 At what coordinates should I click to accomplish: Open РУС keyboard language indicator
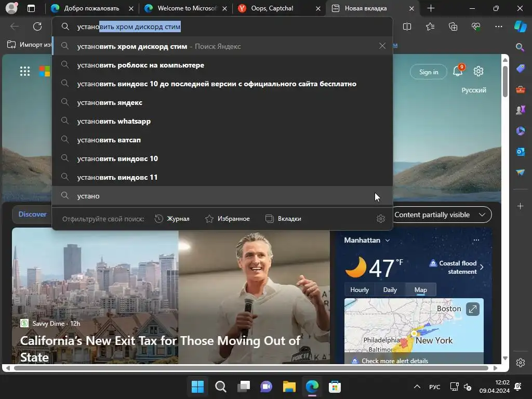[x=434, y=387]
